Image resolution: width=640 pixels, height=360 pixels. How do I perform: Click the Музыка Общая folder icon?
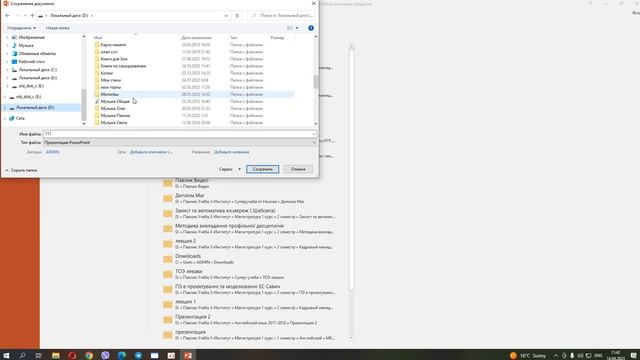click(97, 101)
